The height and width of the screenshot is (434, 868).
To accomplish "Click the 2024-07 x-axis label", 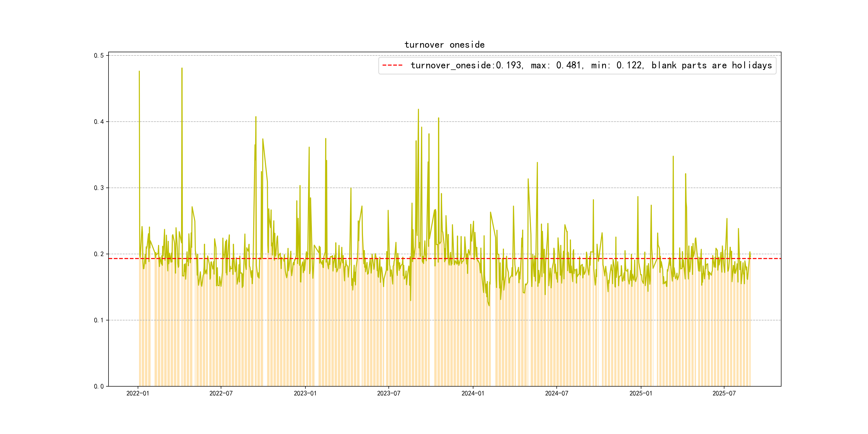I will tap(556, 394).
